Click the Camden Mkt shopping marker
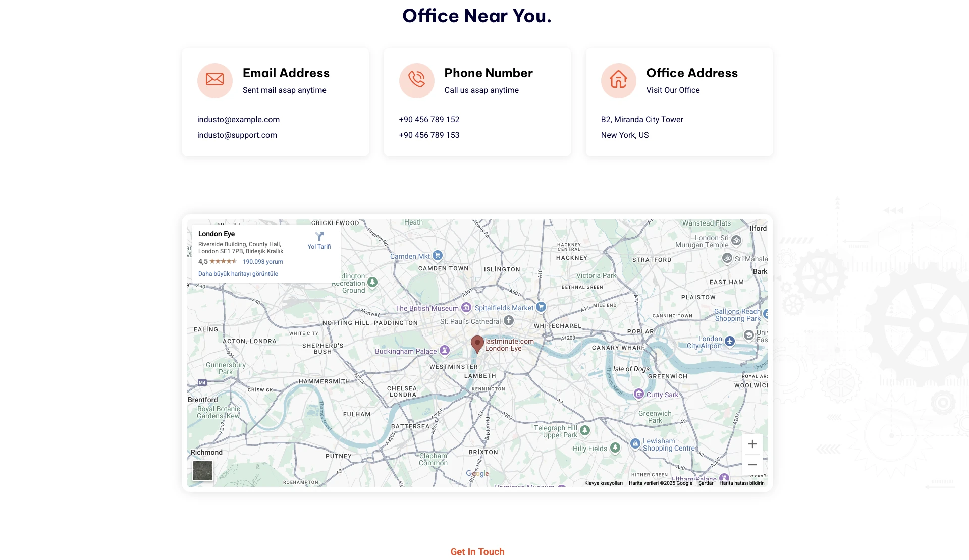969x560 pixels. (x=438, y=256)
